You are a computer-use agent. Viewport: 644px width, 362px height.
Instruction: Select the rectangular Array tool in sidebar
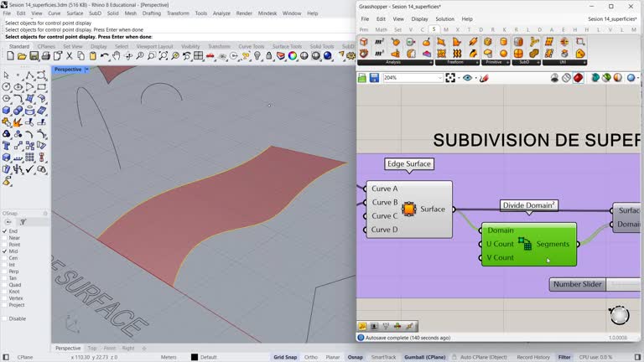[29, 158]
